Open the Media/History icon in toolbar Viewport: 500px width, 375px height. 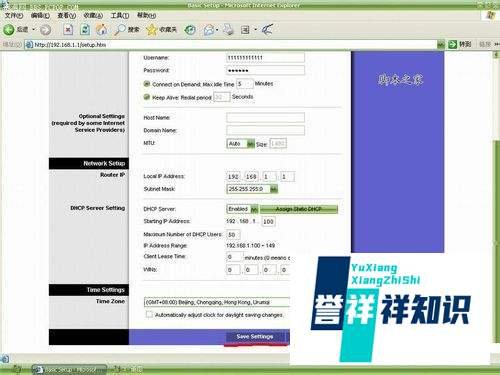pos(190,30)
